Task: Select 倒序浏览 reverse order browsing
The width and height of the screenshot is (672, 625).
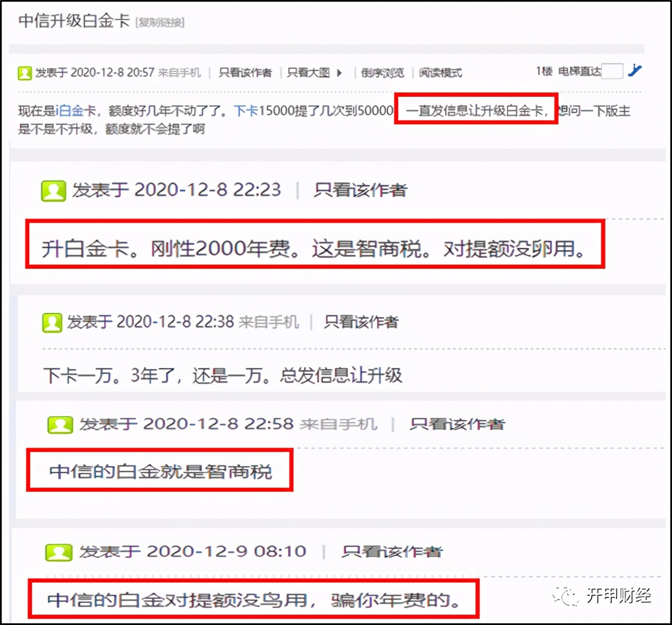Action: pos(382,72)
